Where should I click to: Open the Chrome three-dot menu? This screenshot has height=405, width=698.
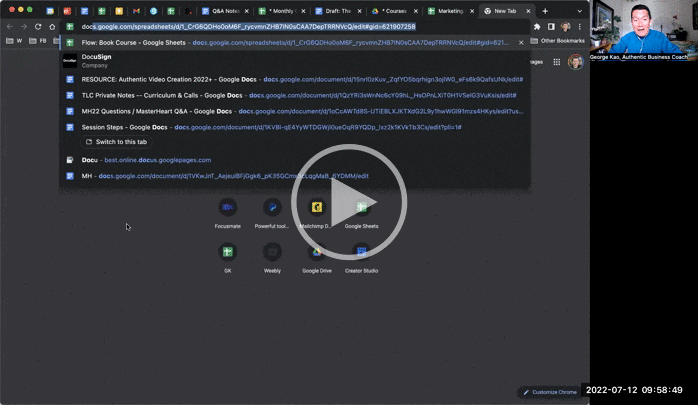(580, 27)
